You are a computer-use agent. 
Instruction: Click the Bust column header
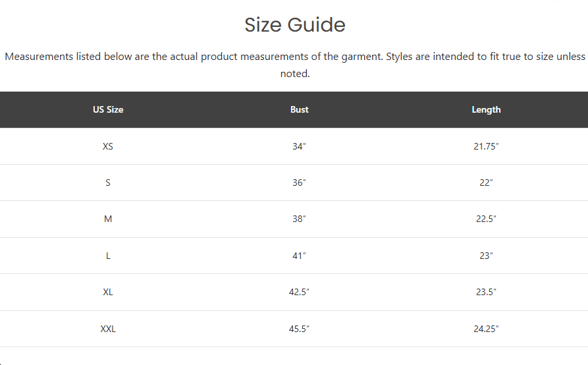[299, 109]
